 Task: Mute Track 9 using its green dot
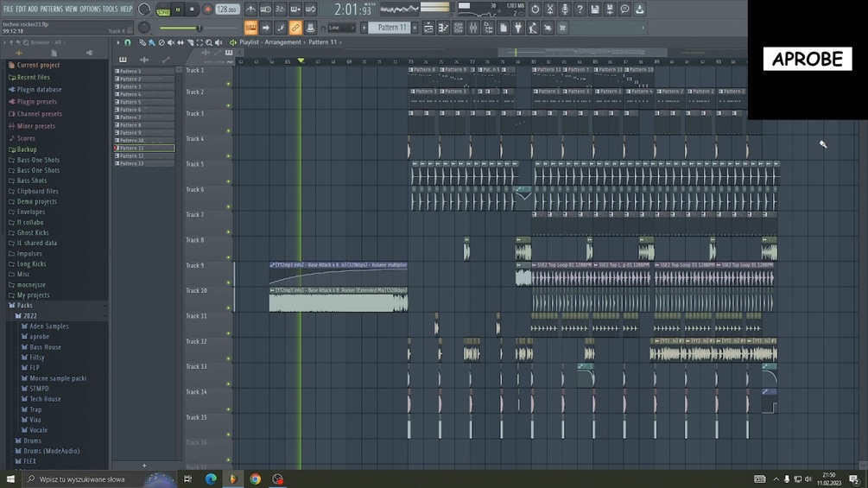(x=228, y=282)
